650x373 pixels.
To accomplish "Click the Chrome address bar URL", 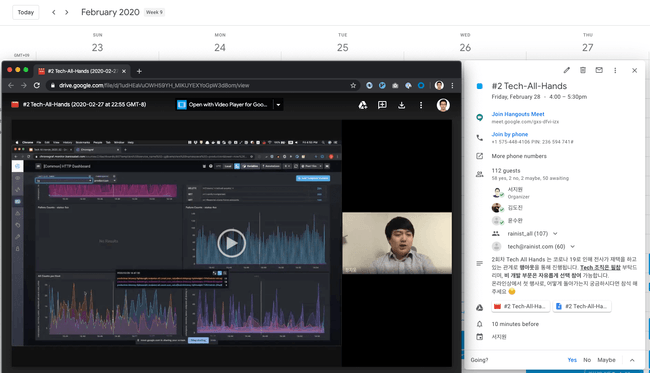I will 154,85.
